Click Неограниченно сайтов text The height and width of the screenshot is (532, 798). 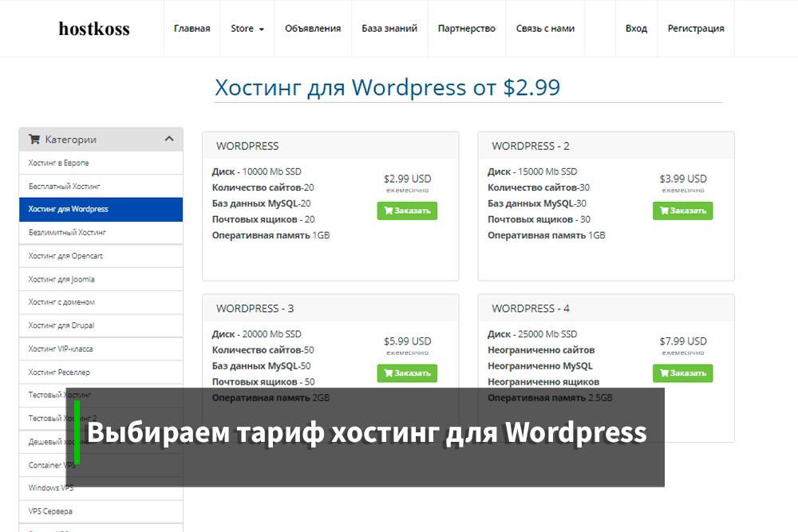541,350
